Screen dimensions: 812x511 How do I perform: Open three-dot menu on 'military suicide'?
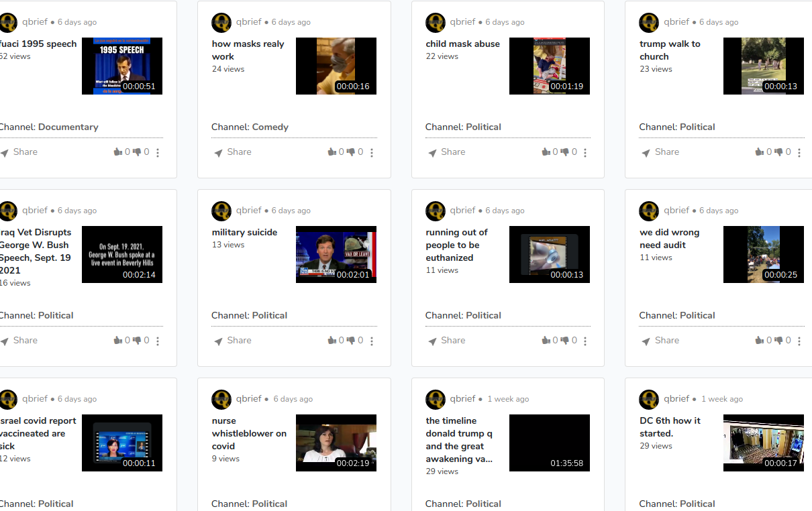(372, 341)
